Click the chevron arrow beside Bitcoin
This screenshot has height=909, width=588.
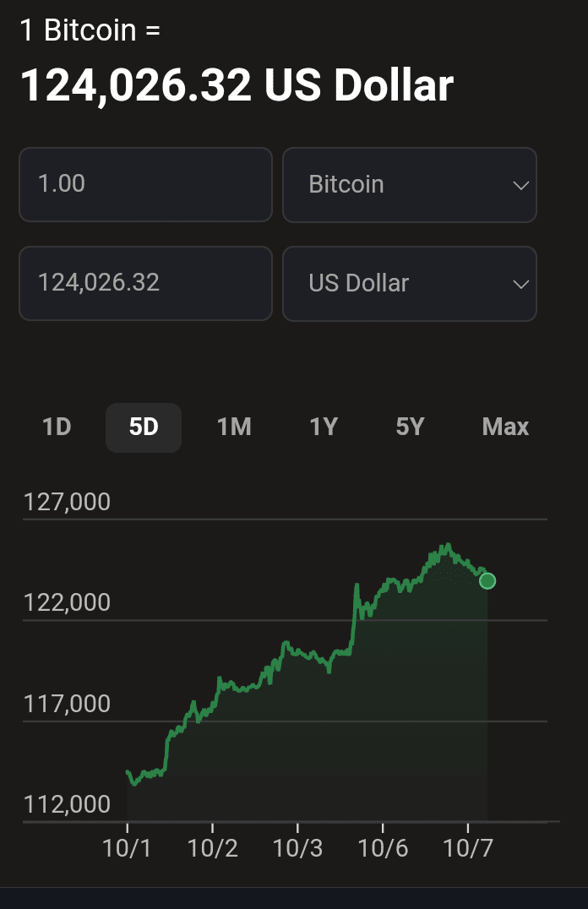[x=520, y=186]
